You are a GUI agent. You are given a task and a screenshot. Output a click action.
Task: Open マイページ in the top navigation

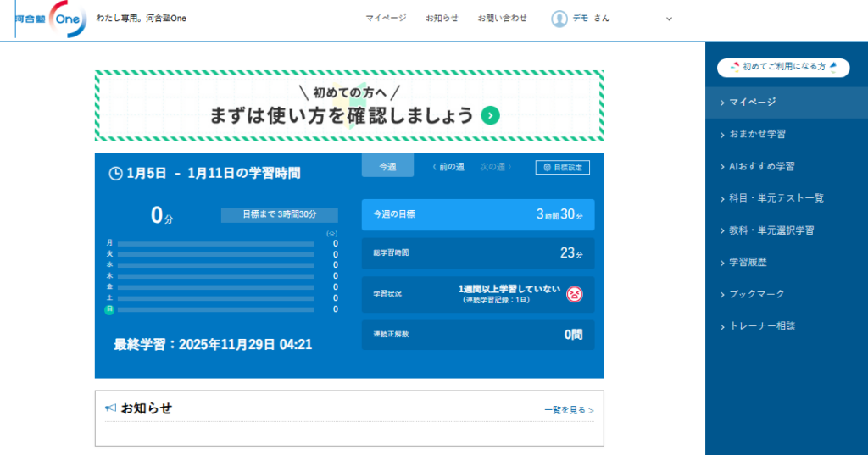[x=386, y=18]
